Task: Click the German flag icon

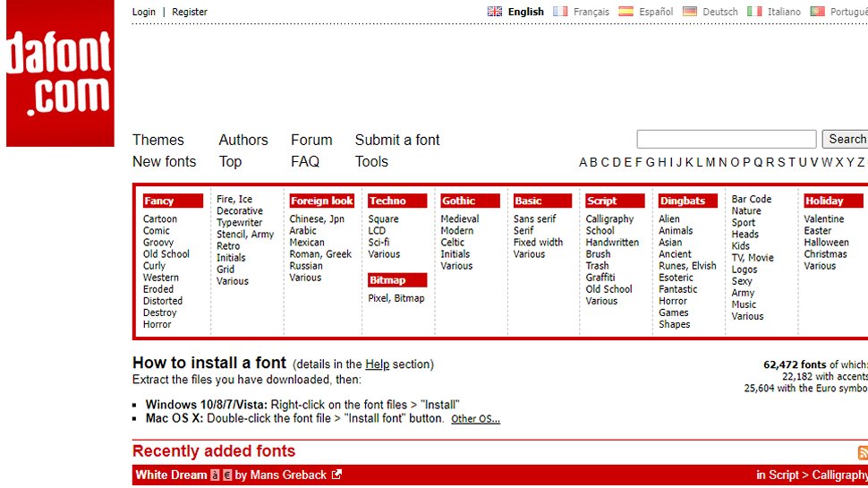Action: [x=690, y=12]
